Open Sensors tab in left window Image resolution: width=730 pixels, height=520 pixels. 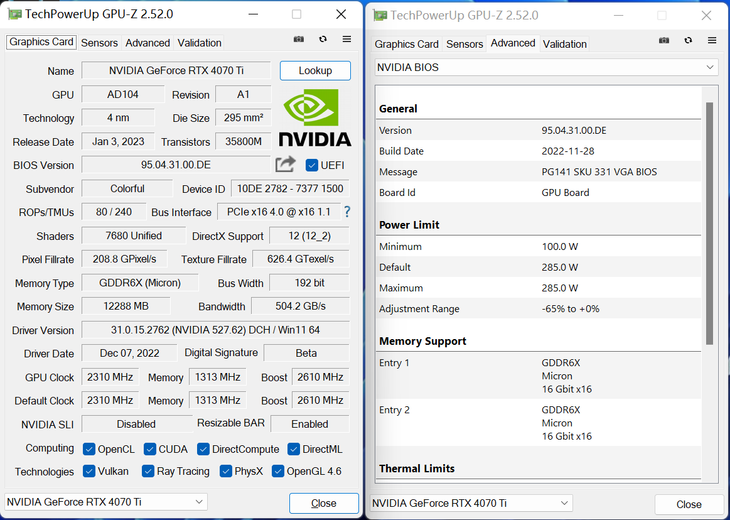(99, 43)
